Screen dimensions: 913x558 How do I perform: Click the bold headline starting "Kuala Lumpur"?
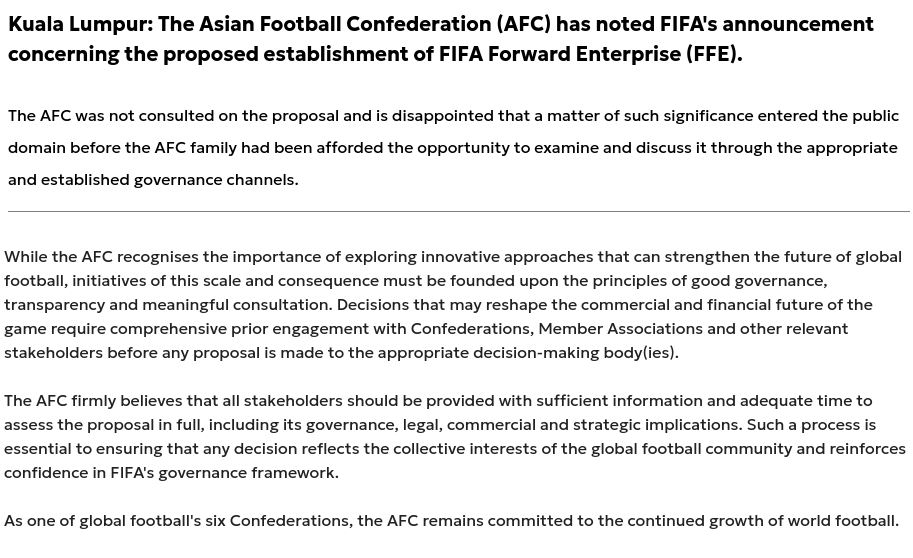441,38
